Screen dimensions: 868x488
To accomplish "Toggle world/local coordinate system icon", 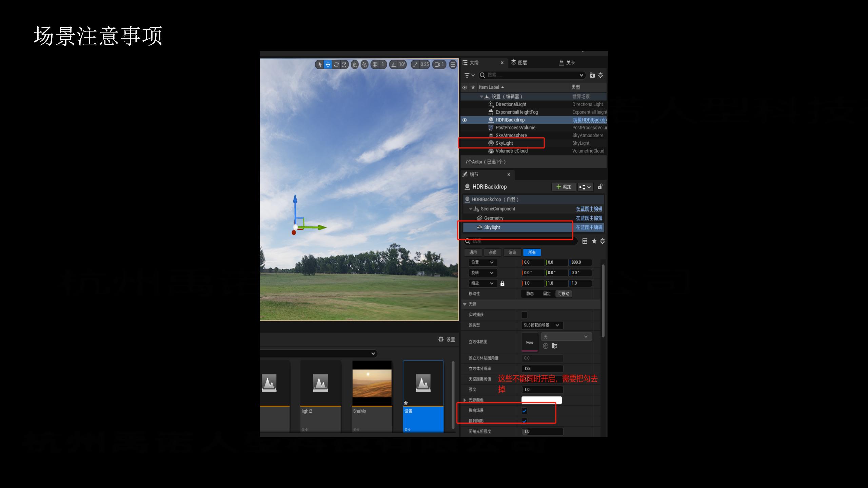I will tap(355, 64).
